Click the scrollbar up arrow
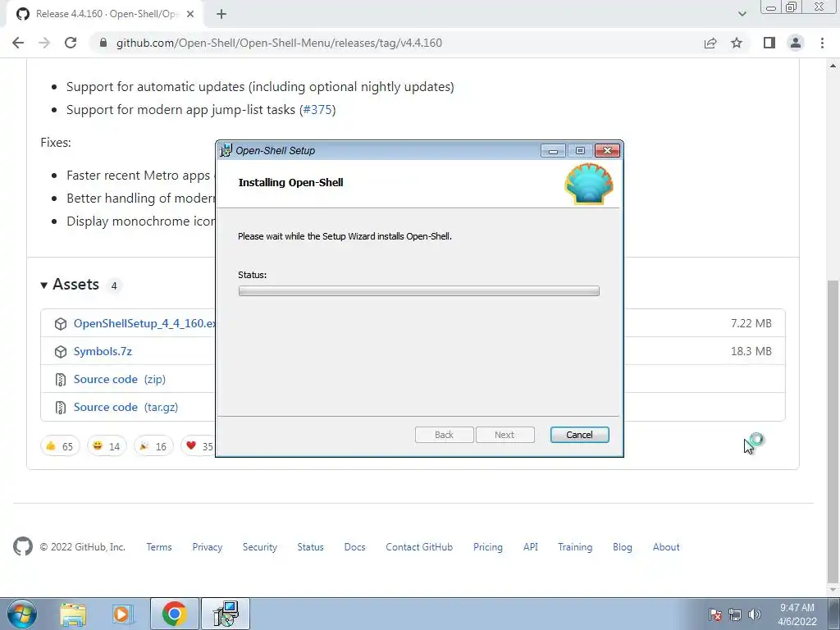 833,66
